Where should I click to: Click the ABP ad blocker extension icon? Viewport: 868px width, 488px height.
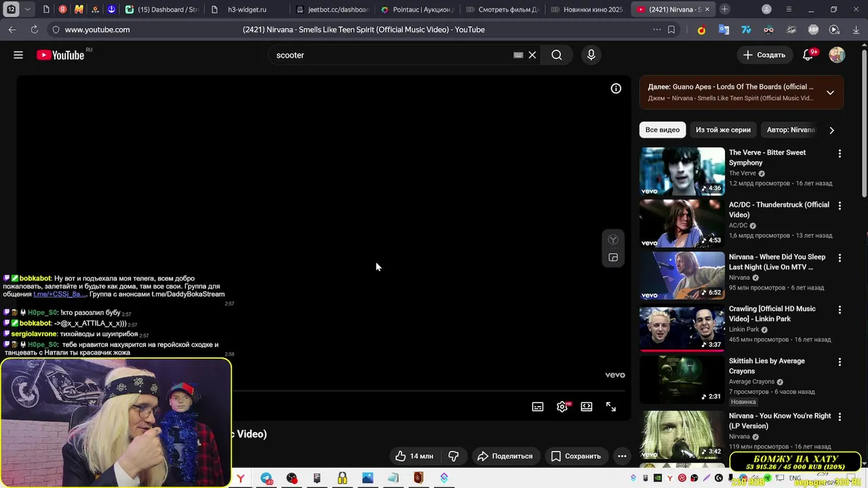[813, 30]
